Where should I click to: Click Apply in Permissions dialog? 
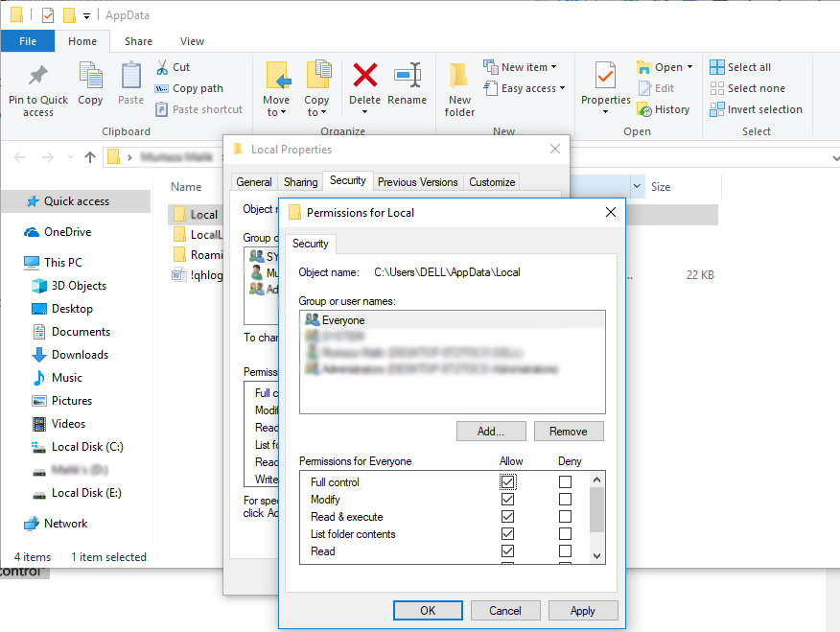tap(582, 611)
